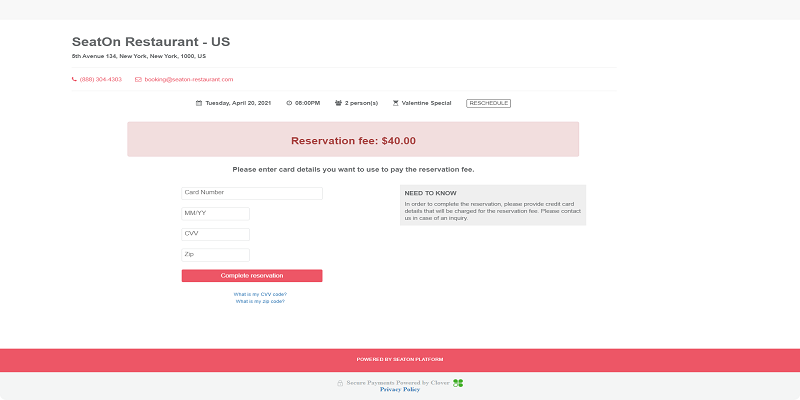Focus the Card Number input field
The width and height of the screenshot is (800, 400).
(252, 193)
